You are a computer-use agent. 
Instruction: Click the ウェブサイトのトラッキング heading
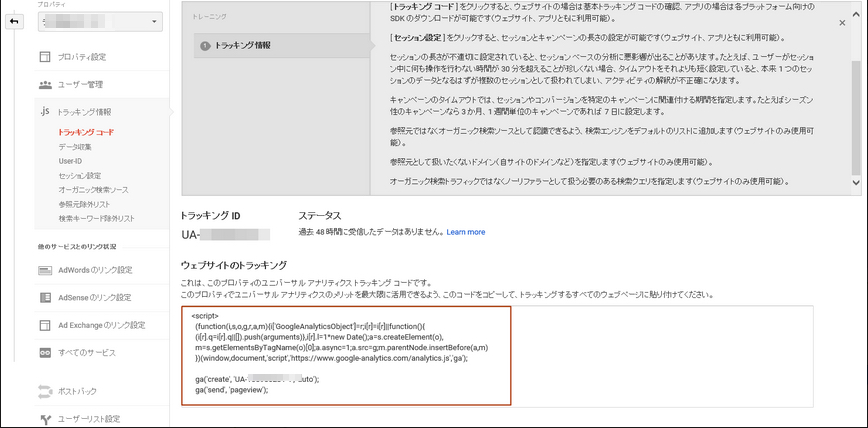pos(234,265)
